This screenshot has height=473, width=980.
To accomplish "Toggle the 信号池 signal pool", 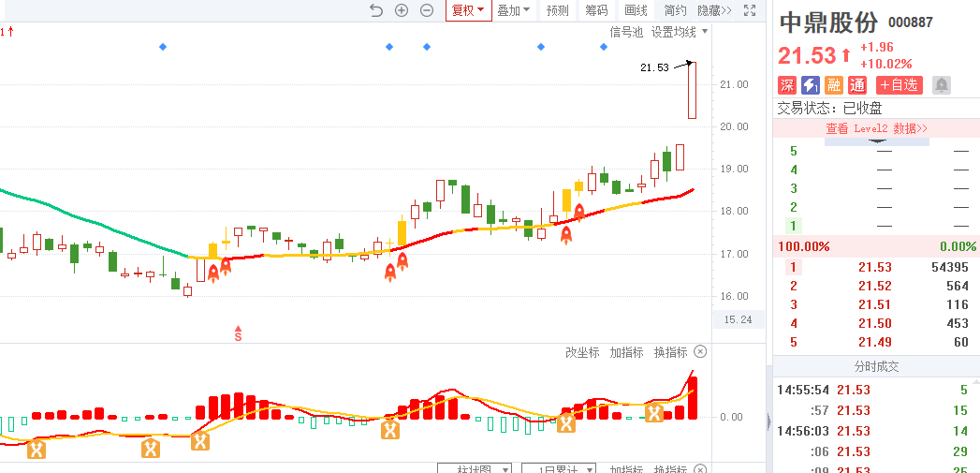I will pos(626,32).
